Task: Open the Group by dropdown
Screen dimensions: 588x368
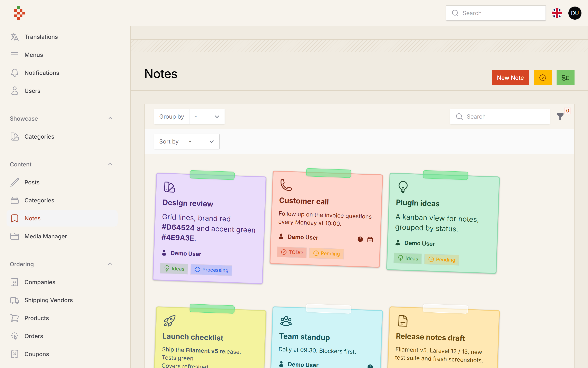Action: pyautogui.click(x=207, y=117)
